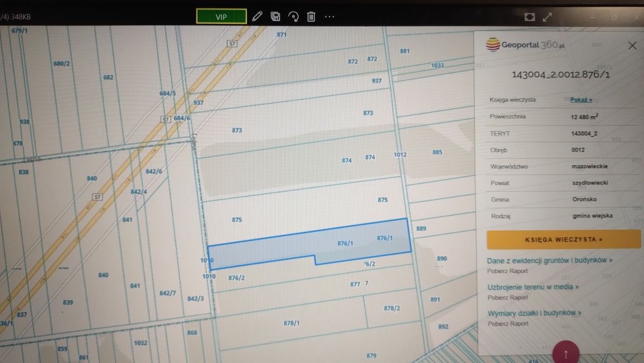The image size is (644, 363).
Task: Open Dane z ewidencji gruntów i budynków link
Action: coord(550,260)
